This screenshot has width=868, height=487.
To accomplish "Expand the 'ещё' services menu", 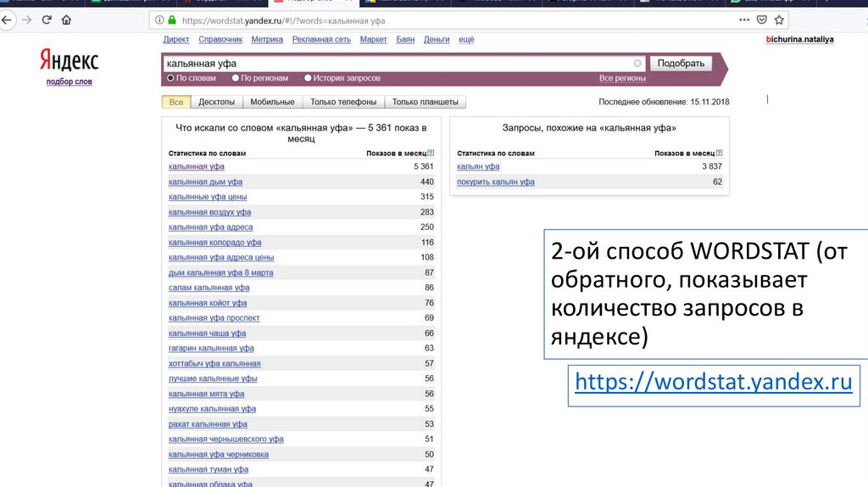I will pyautogui.click(x=466, y=39).
